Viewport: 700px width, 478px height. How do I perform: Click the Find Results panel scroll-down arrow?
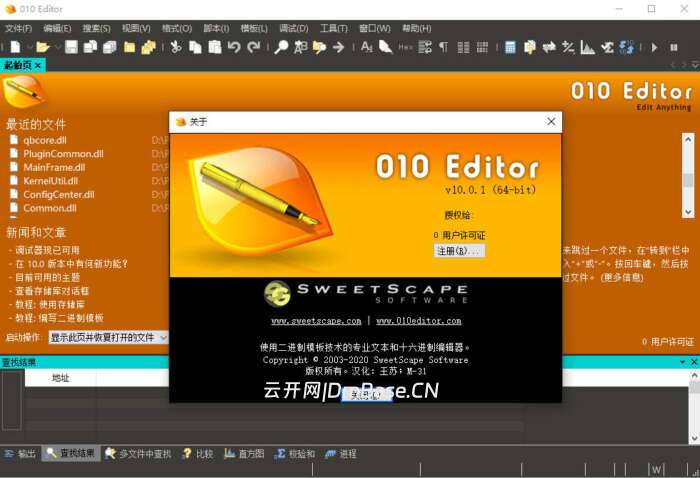695,438
